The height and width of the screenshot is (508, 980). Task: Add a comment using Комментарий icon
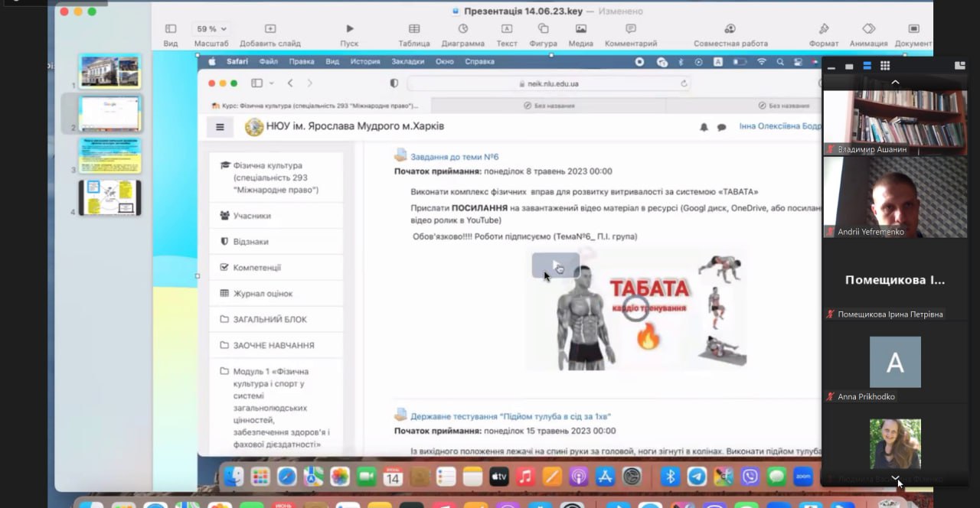coord(631,29)
